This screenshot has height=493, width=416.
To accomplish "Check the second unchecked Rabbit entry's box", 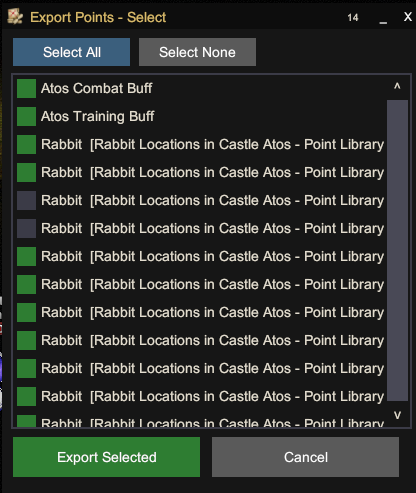I will [x=26, y=228].
